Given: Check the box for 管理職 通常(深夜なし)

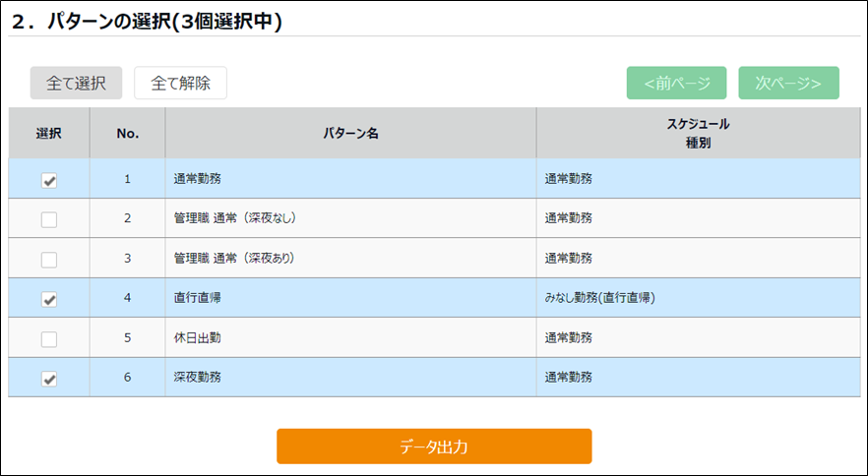Looking at the screenshot, I should (x=49, y=220).
